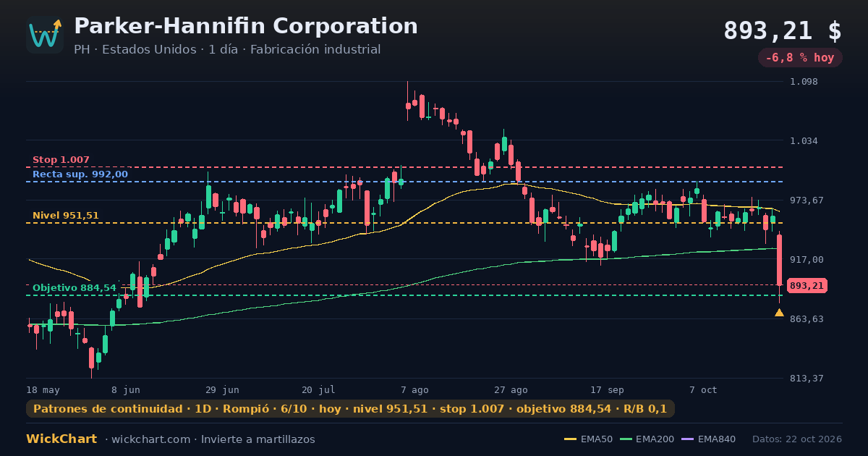Image resolution: width=868 pixels, height=456 pixels.
Task: Click the '7 ago' date label
Action: [x=414, y=390]
